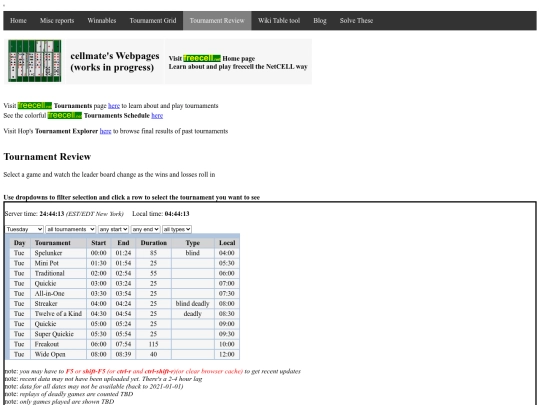This screenshot has height=405, width=540.
Task: Select the Twelve of a Kind row
Action: (x=124, y=314)
